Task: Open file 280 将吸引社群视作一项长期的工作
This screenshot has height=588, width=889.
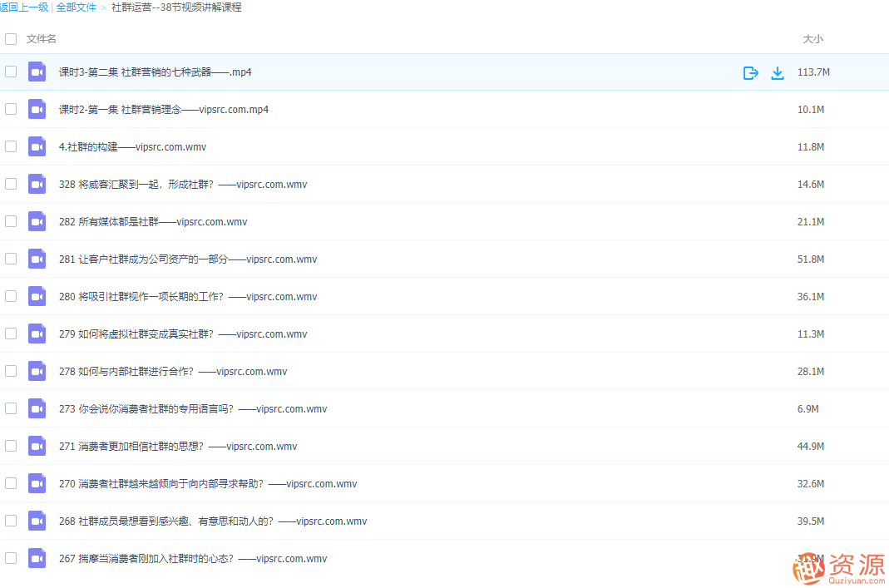Action: point(188,297)
